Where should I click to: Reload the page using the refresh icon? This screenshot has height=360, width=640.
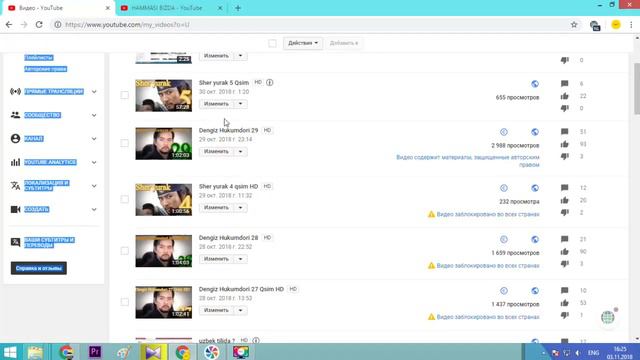(x=39, y=24)
